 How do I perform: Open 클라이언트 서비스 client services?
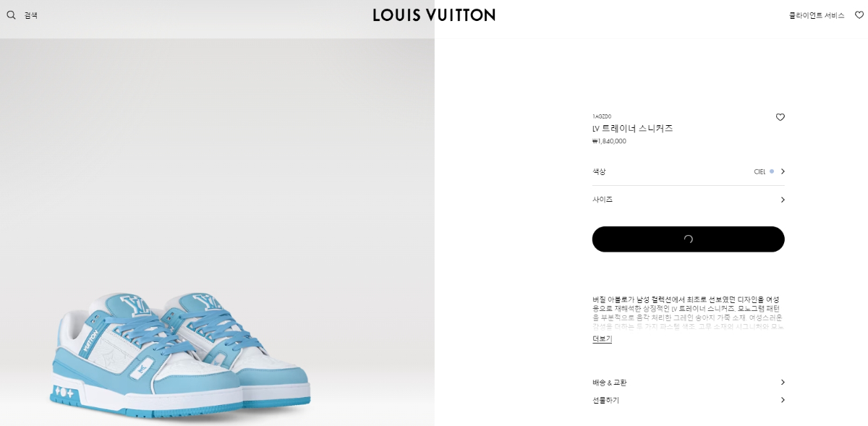pyautogui.click(x=817, y=15)
